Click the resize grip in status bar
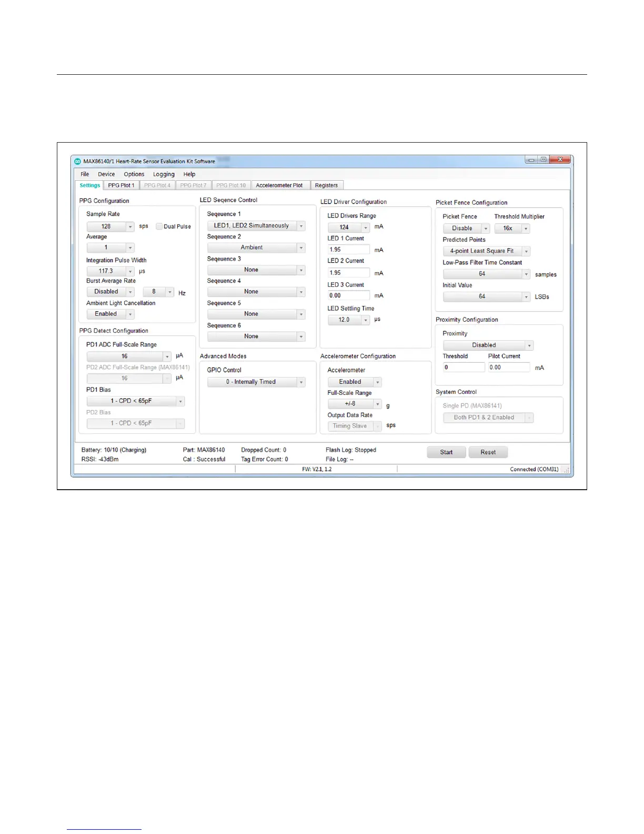 click(x=566, y=470)
